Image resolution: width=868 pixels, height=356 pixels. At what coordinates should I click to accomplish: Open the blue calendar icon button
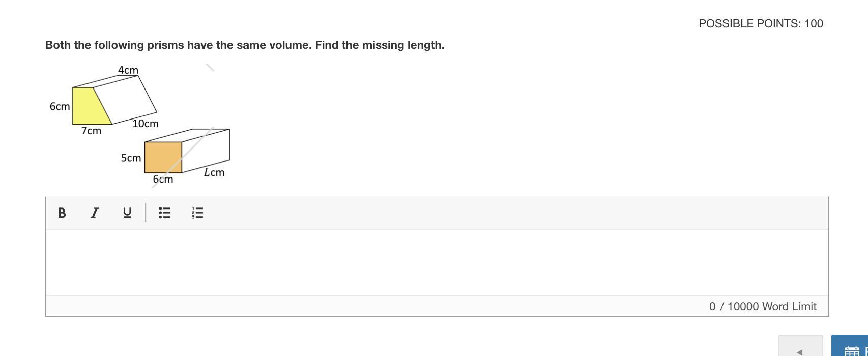pos(850,346)
